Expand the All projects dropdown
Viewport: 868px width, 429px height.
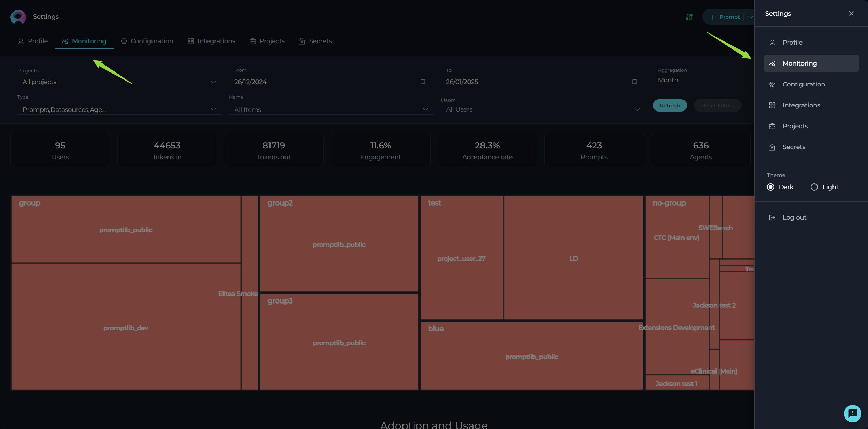(x=119, y=82)
